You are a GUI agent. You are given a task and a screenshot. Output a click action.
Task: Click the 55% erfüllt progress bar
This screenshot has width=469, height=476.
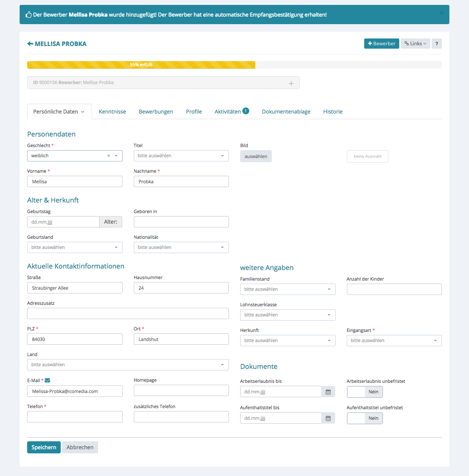(141, 65)
